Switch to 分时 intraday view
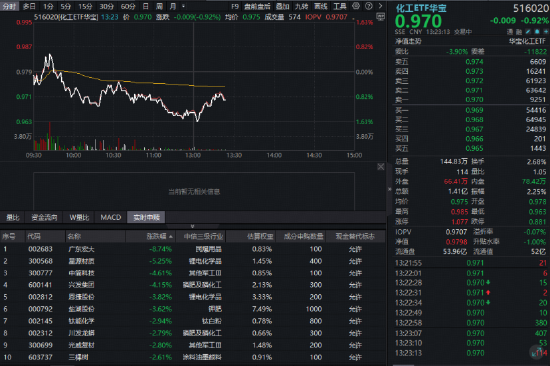 coord(9,6)
